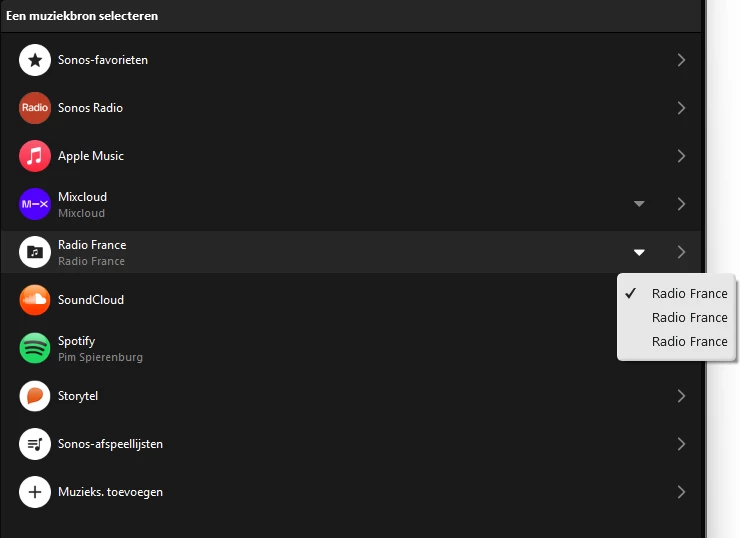The width and height of the screenshot is (740, 538).
Task: Expand Sonos-favorieten with its chevron
Action: pyautogui.click(x=681, y=60)
